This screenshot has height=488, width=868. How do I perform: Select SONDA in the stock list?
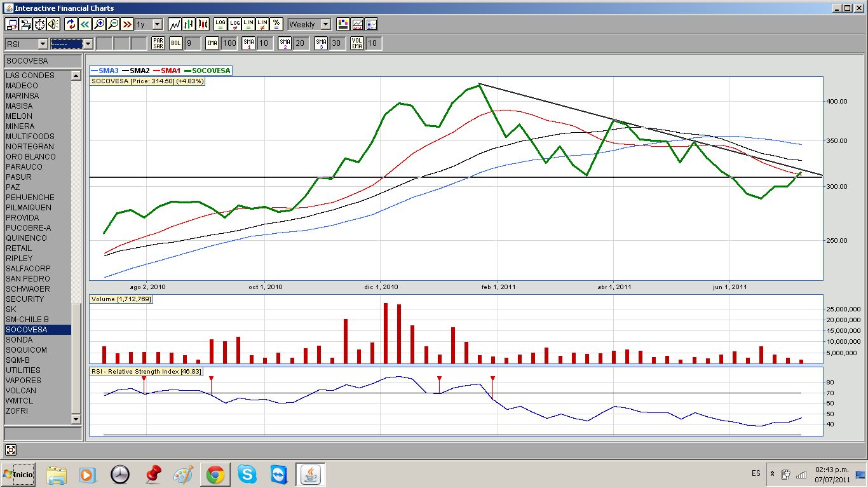pos(37,340)
